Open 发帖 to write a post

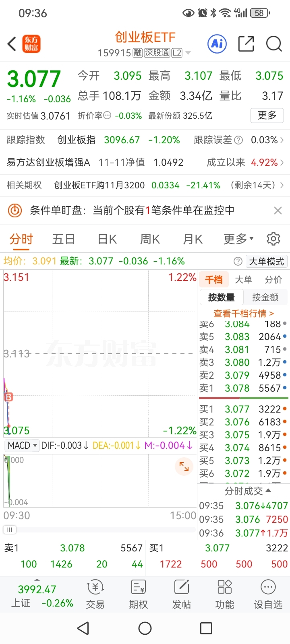click(181, 595)
